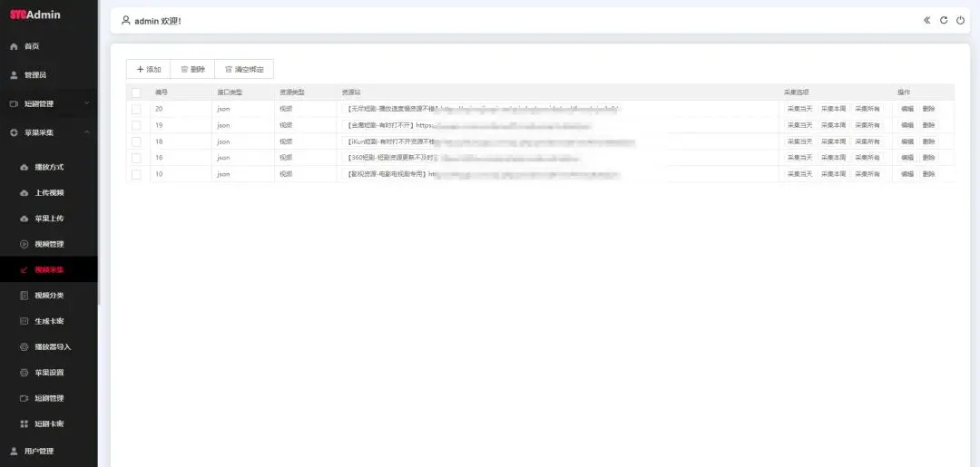Click the 资源站 column header

pos(351,92)
